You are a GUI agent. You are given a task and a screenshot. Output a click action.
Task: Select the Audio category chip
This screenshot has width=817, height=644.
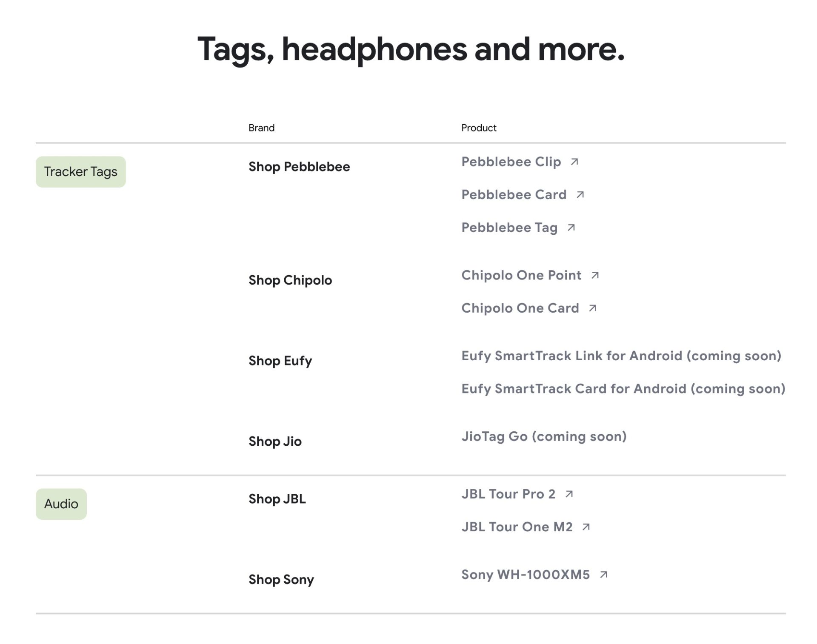(x=61, y=504)
